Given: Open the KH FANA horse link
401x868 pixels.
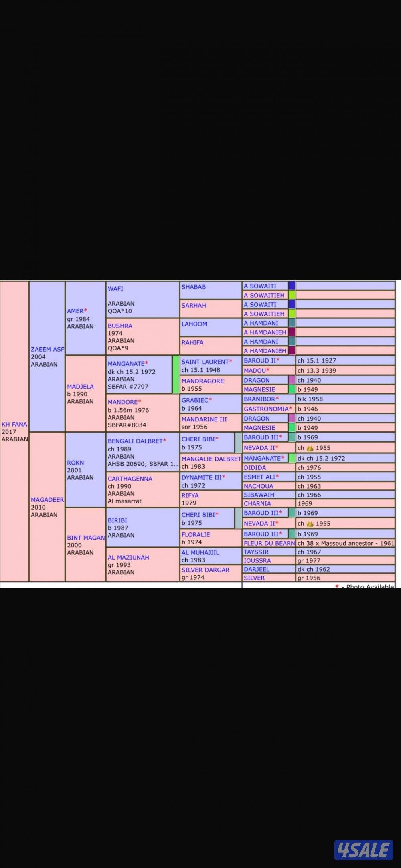Looking at the screenshot, I should tap(14, 424).
